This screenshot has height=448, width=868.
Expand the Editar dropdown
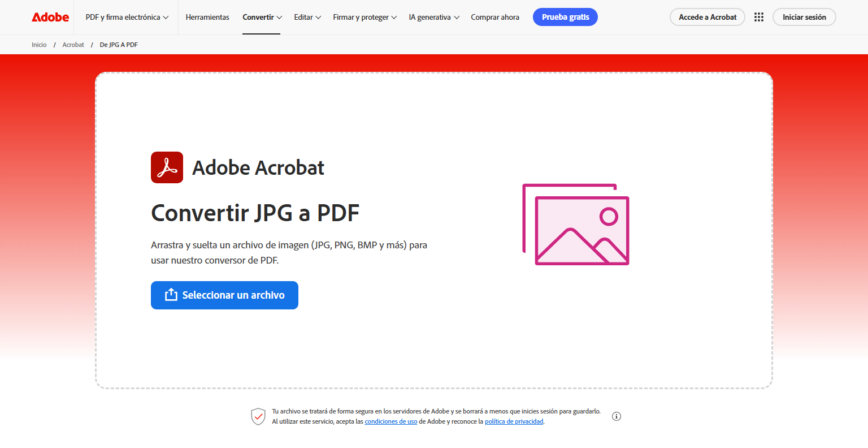(x=307, y=17)
